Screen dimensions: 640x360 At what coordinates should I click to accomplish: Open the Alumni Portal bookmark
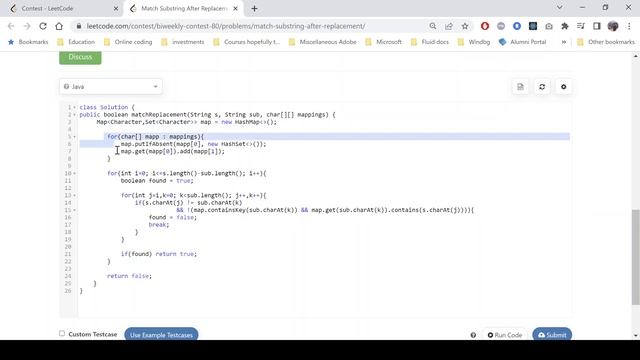[522, 42]
